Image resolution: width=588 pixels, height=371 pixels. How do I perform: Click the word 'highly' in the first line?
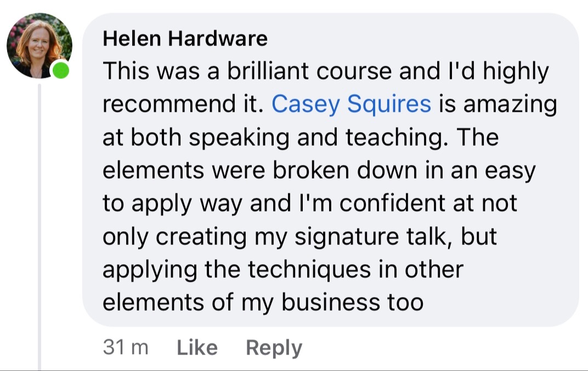tap(516, 71)
